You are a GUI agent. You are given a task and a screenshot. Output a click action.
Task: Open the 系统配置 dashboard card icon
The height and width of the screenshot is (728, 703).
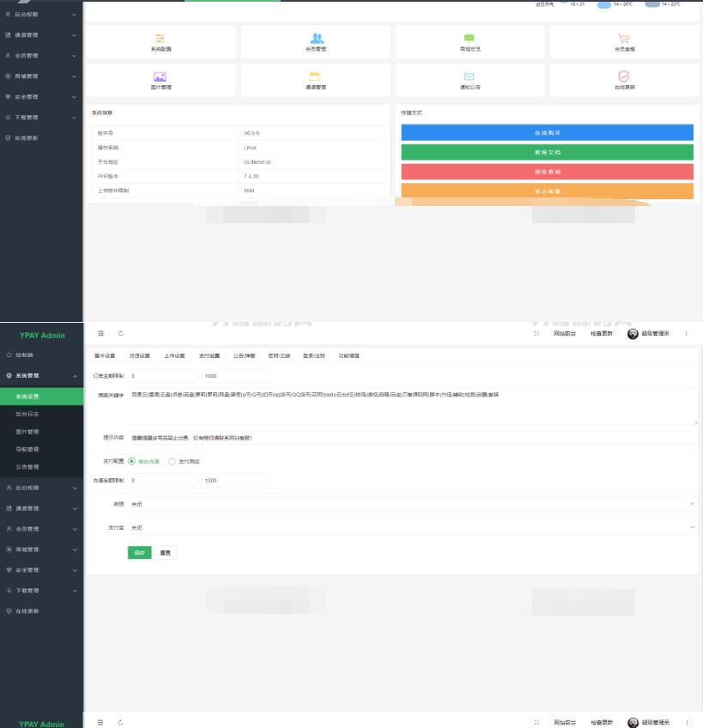[x=160, y=39]
